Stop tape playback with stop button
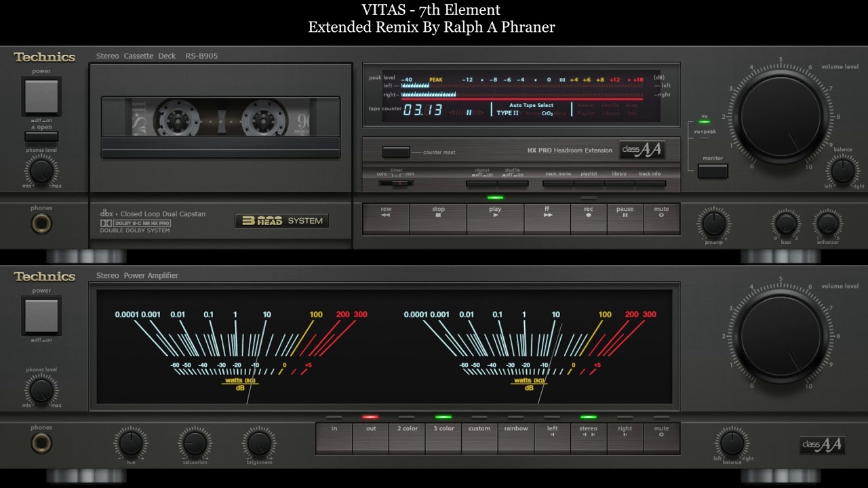868x488 pixels. point(438,218)
